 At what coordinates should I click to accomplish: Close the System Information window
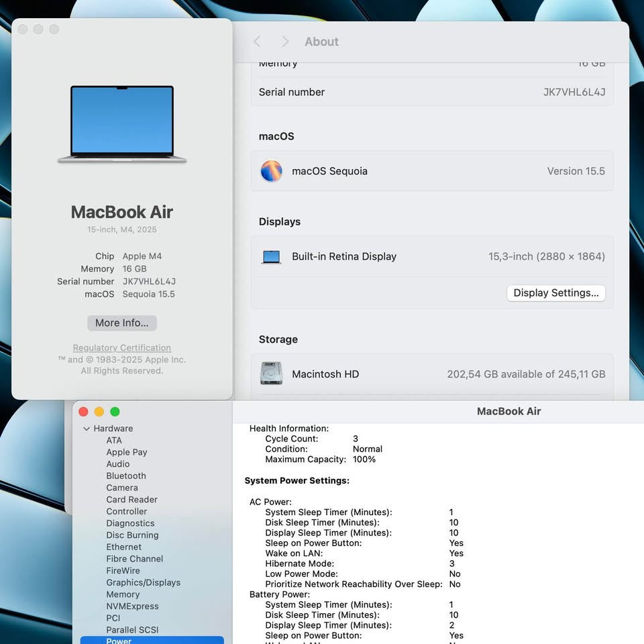point(83,412)
